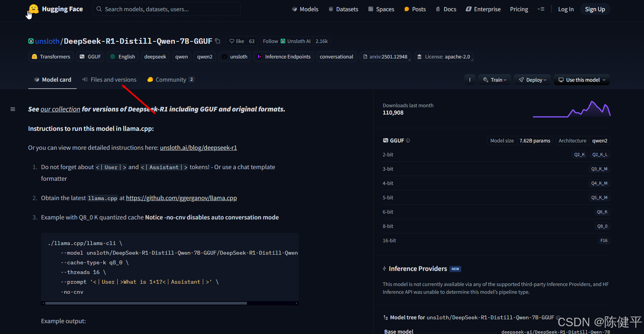Click the downloads trend chart

click(x=572, y=109)
